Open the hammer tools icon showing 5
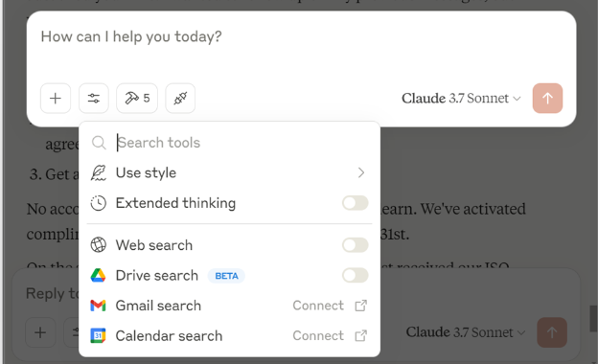Viewport: 598px width, 364px height. [x=137, y=99]
